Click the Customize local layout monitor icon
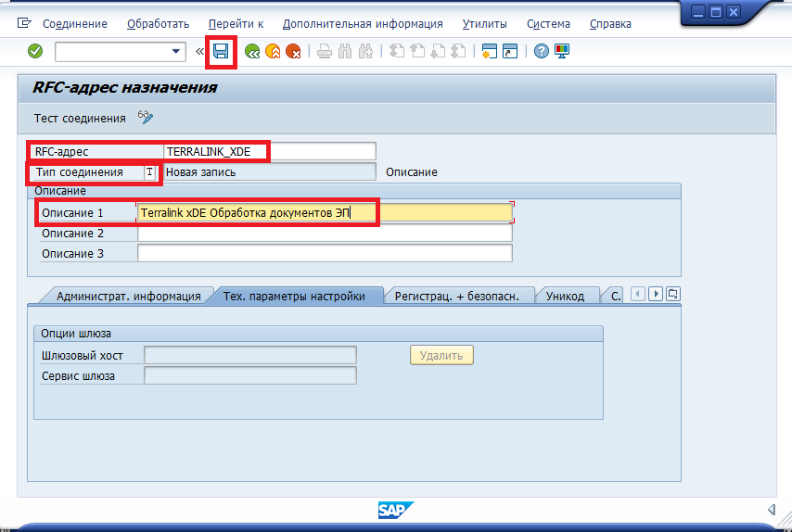 562,52
